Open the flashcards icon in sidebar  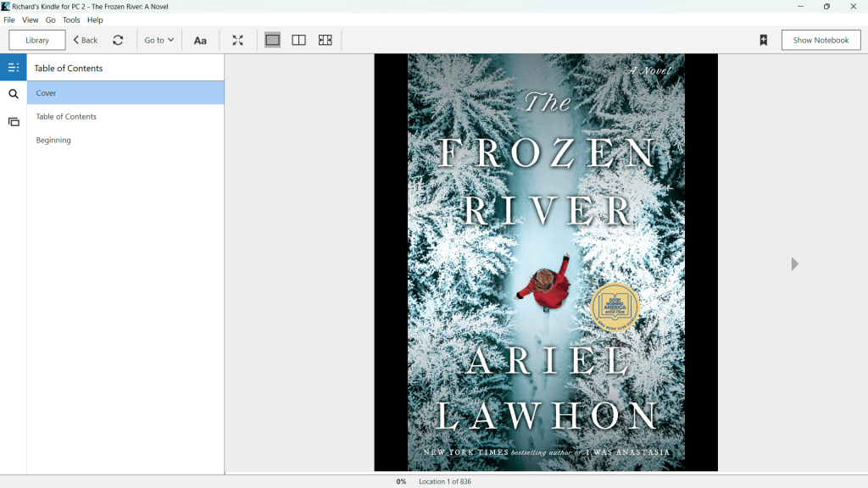[14, 122]
